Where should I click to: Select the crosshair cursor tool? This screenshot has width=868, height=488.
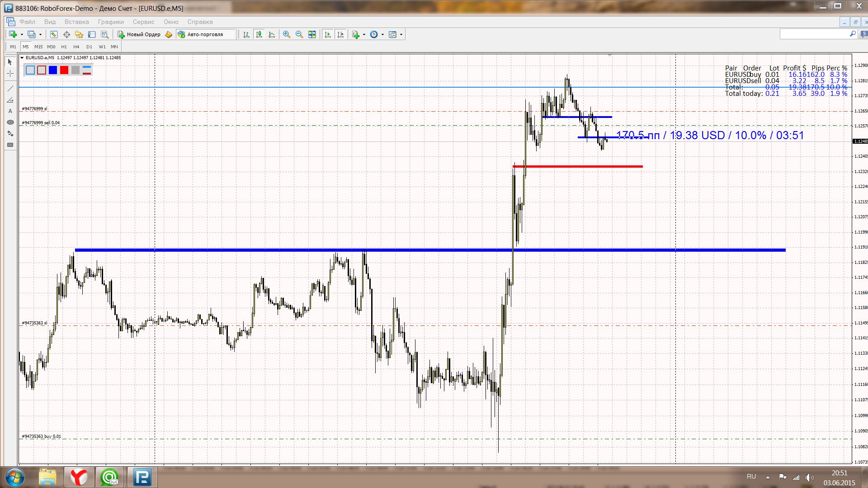10,73
